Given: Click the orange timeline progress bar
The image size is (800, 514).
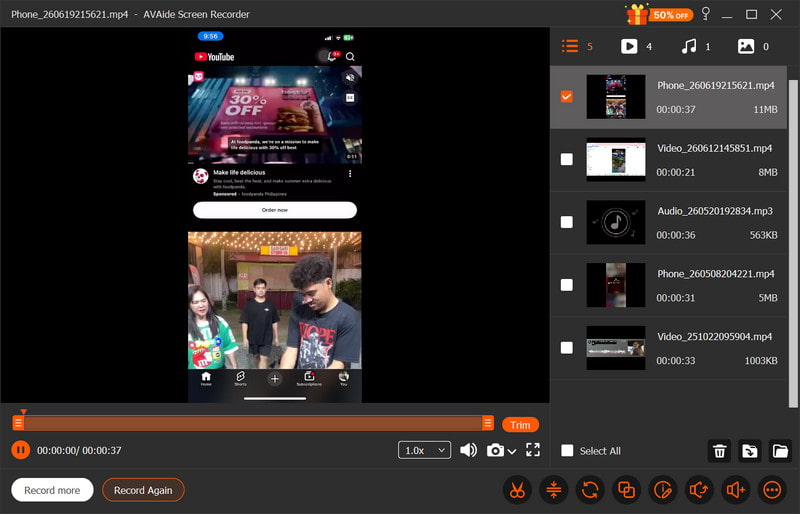Looking at the screenshot, I should (253, 423).
